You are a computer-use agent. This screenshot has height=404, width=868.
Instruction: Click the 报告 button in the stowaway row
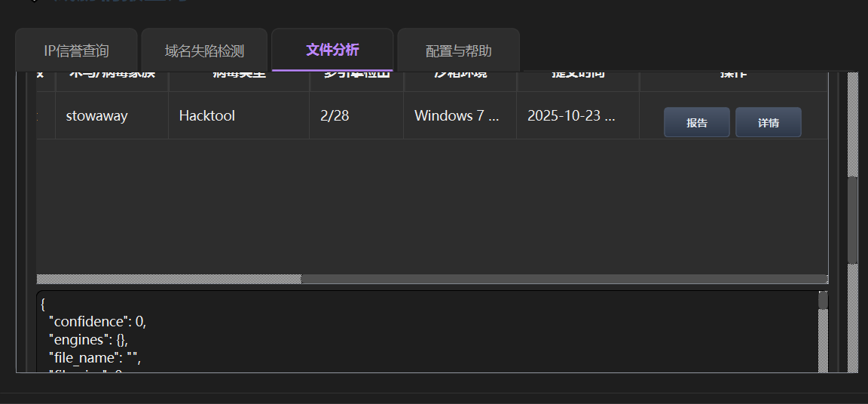pos(696,122)
